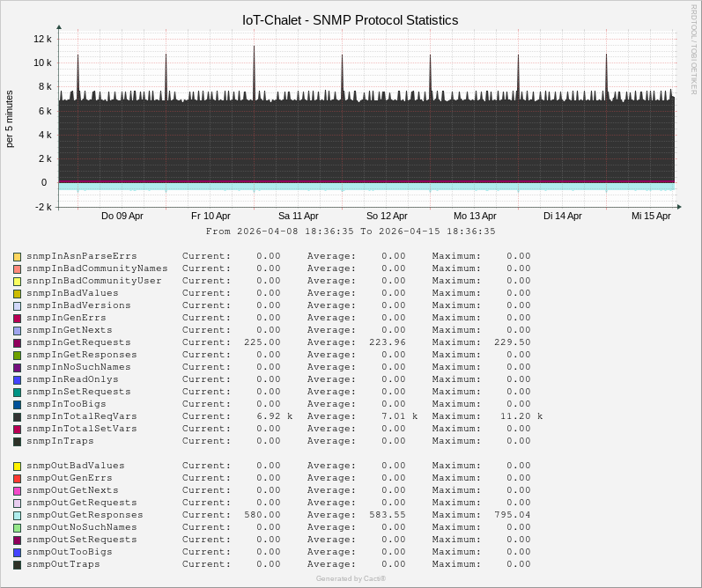Click the snmpInBadCommunityNames legend color box
702x588 pixels.
pos(17,268)
